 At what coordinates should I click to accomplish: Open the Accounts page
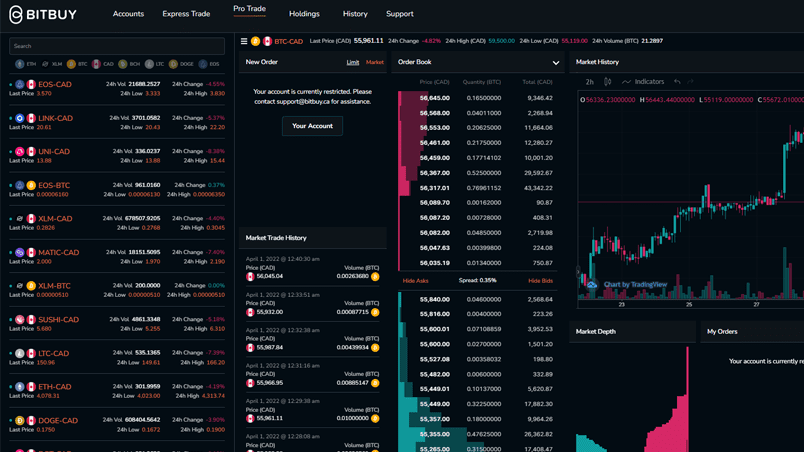tap(128, 14)
